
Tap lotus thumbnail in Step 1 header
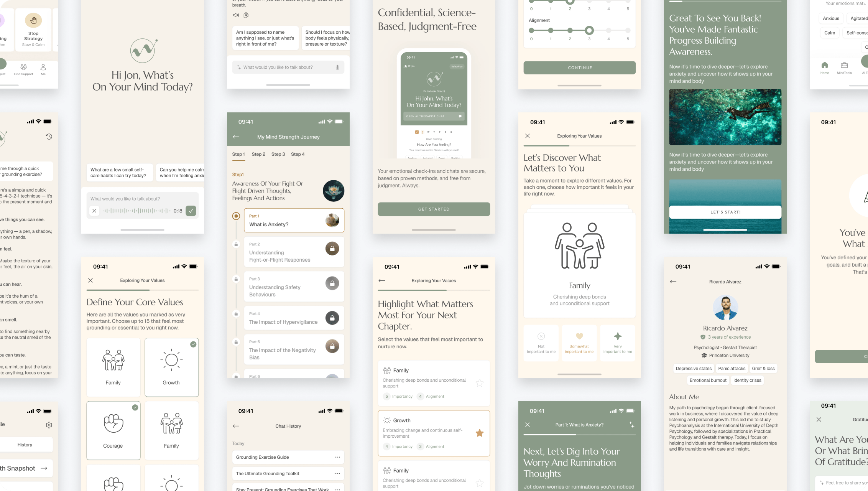click(x=333, y=191)
